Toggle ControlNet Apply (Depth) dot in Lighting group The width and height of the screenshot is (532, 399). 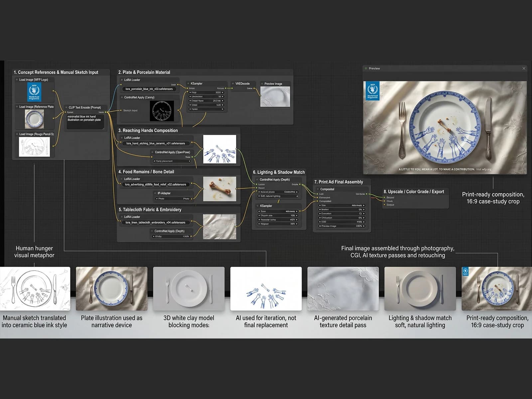pos(257,180)
